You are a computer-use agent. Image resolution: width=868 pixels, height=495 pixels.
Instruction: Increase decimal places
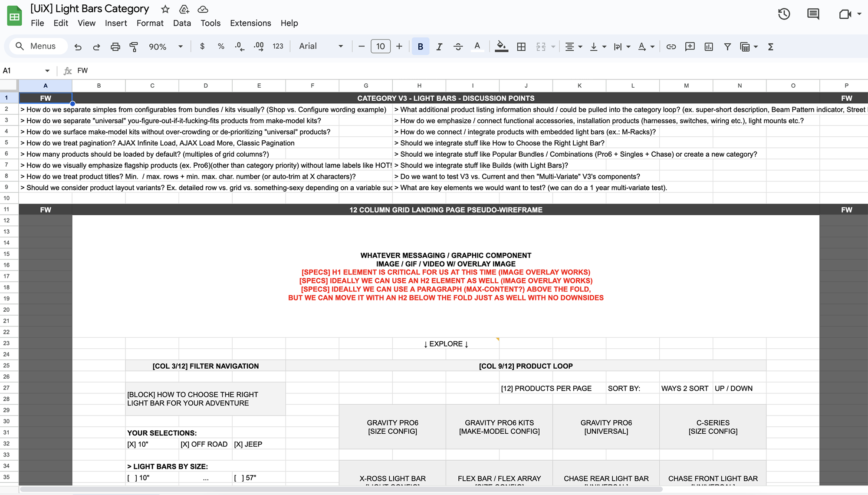click(x=259, y=46)
